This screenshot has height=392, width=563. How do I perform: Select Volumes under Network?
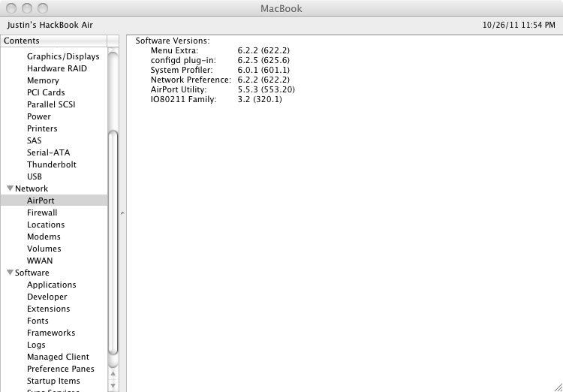[44, 249]
